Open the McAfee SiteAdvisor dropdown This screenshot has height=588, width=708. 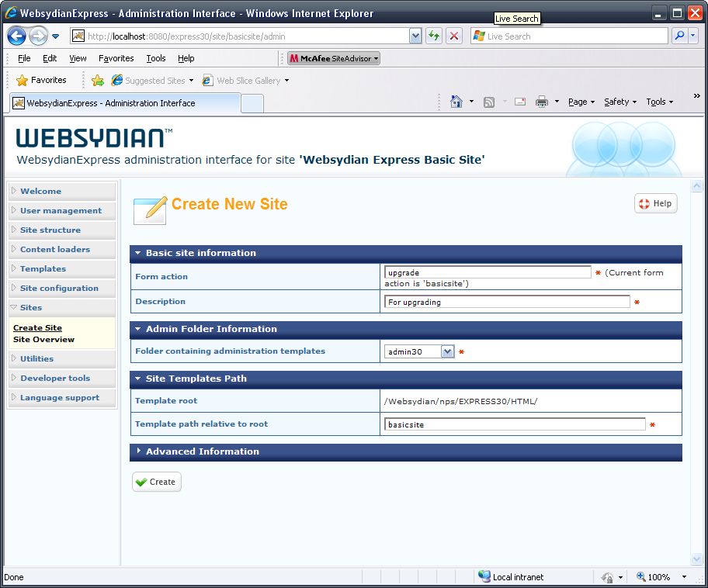tap(334, 58)
